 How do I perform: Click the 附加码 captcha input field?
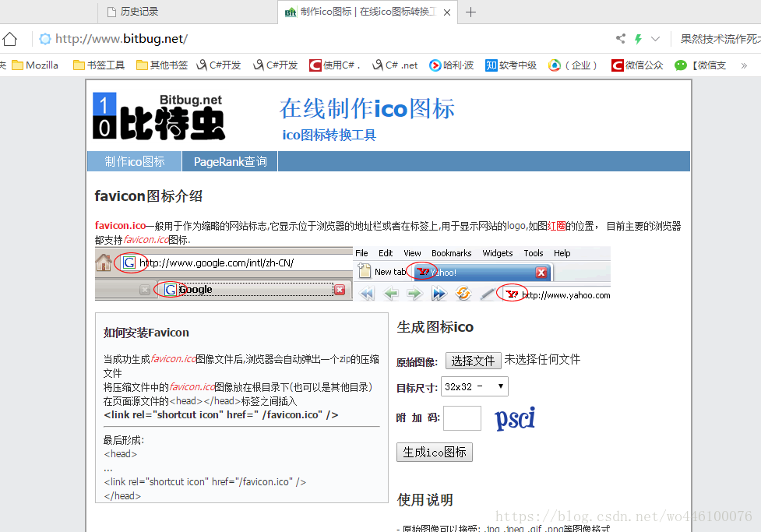click(462, 418)
